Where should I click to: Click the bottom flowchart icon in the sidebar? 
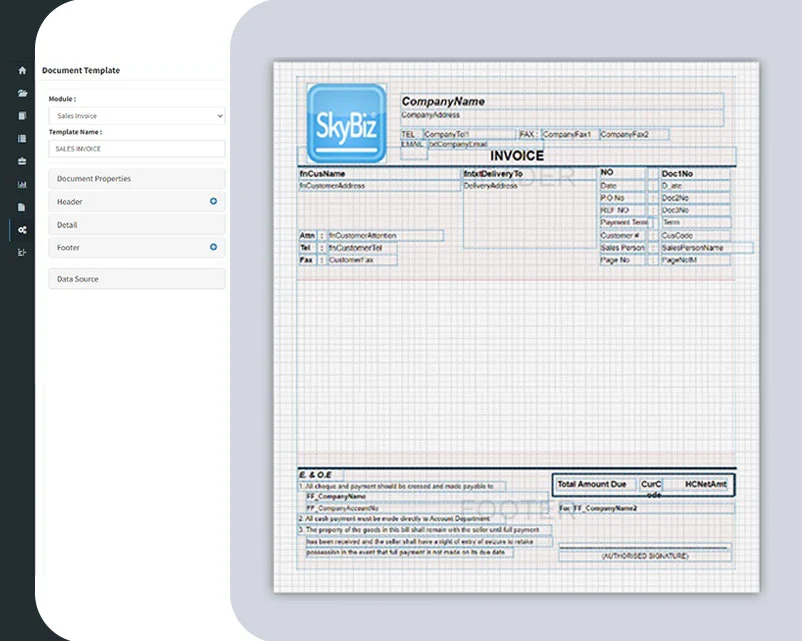[x=19, y=253]
